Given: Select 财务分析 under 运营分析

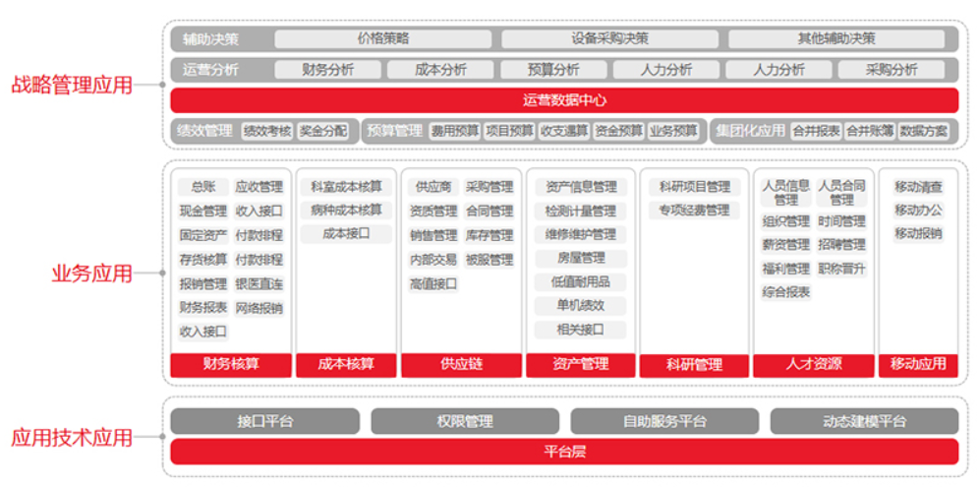Looking at the screenshot, I should point(327,70).
